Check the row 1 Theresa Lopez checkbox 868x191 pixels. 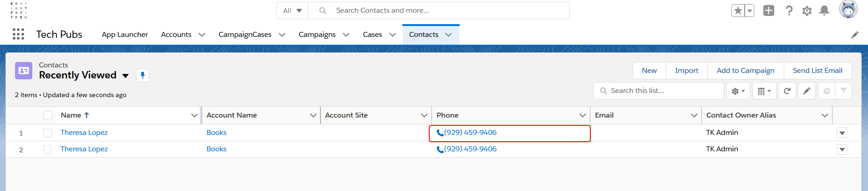tap(47, 133)
